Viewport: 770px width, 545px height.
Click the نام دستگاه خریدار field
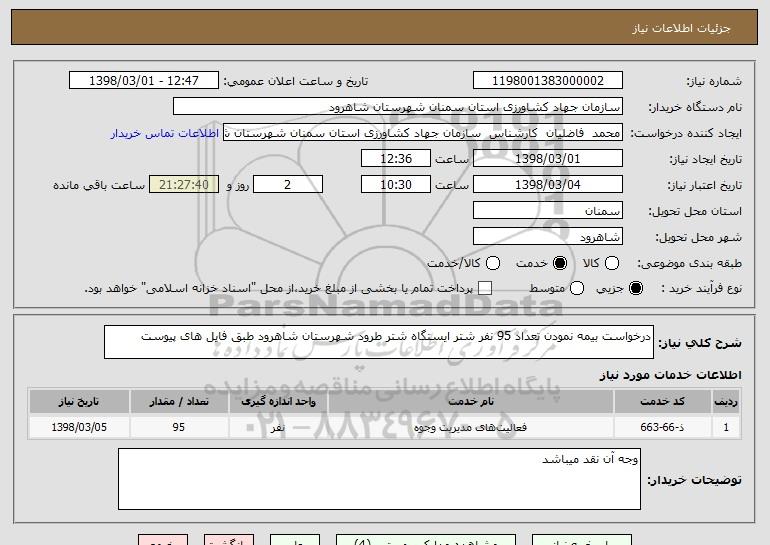point(398,107)
